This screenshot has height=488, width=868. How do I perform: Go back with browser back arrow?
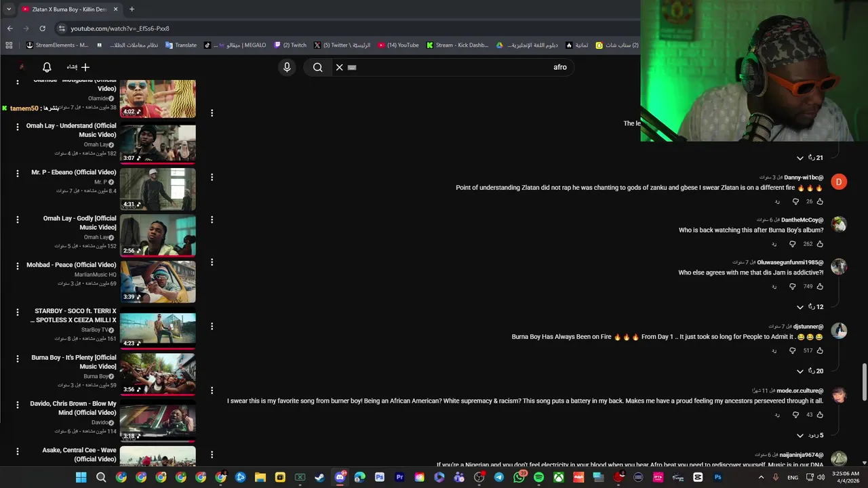[9, 28]
